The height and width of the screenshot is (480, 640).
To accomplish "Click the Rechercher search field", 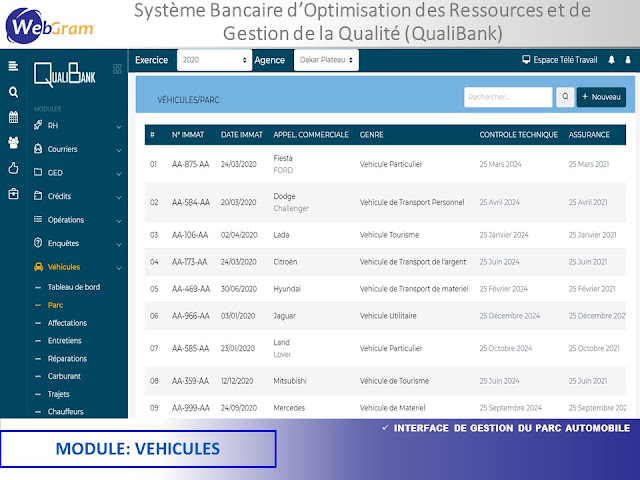I will pyautogui.click(x=508, y=97).
